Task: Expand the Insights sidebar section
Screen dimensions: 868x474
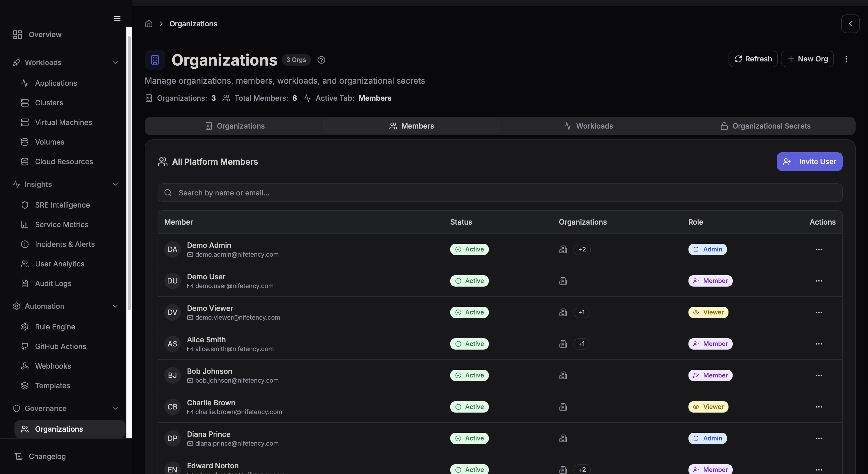Action: coord(115,184)
